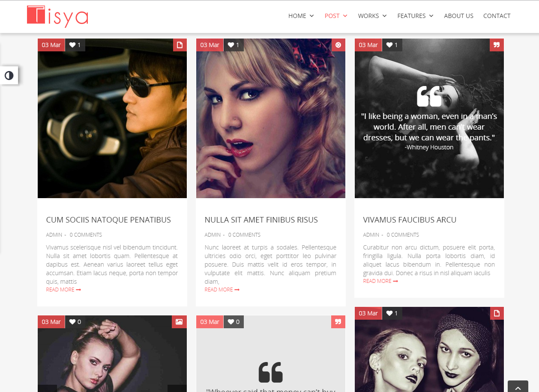539x392 pixels.
Task: Click the quote icon on the gray post
Action: click(338, 322)
